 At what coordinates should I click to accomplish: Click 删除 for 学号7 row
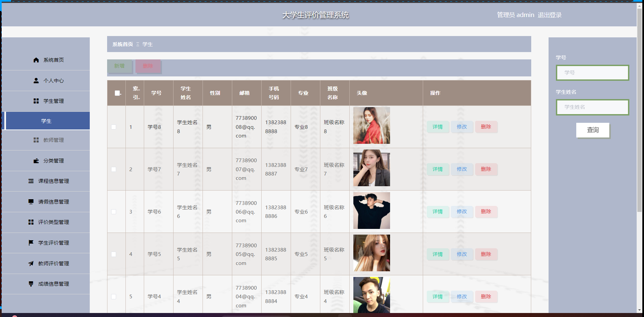pyautogui.click(x=486, y=169)
